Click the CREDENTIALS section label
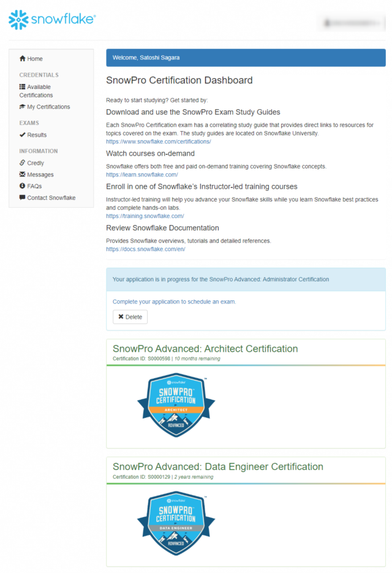Screen dimensions: 392x573 39,75
